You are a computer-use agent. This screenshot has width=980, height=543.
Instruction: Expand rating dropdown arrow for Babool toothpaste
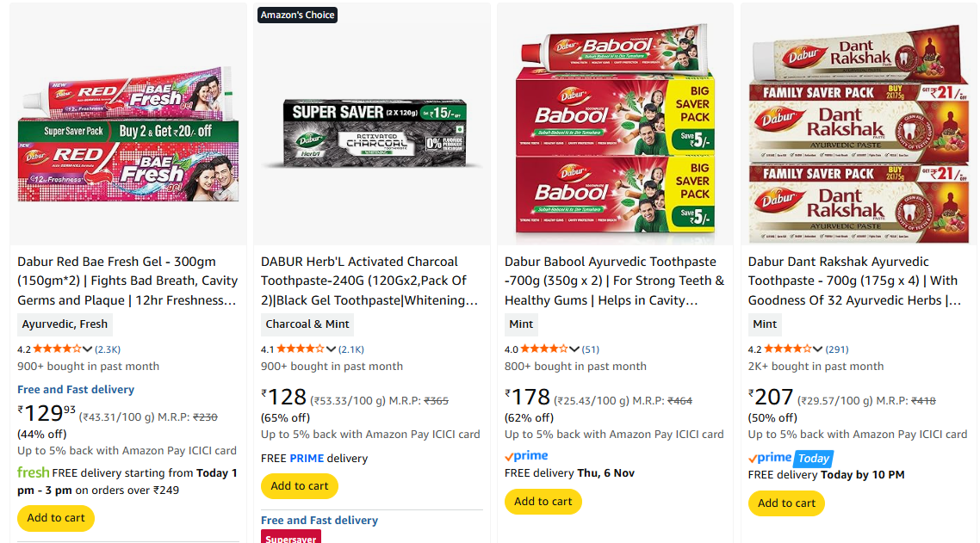tap(574, 349)
